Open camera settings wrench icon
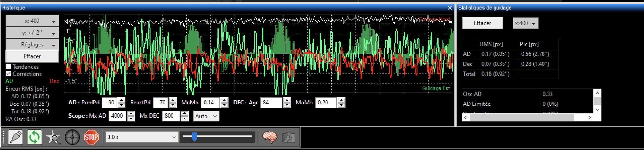The image size is (644, 150). click(x=288, y=137)
